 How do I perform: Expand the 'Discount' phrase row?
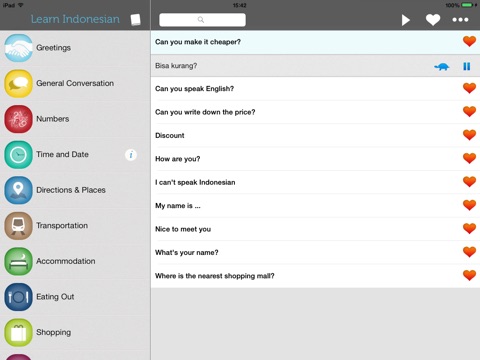[x=315, y=135]
